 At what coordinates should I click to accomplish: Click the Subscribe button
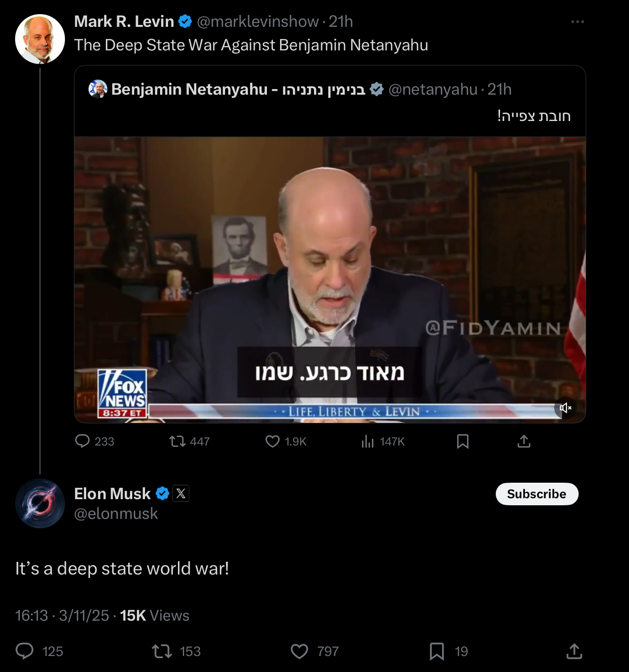(537, 494)
